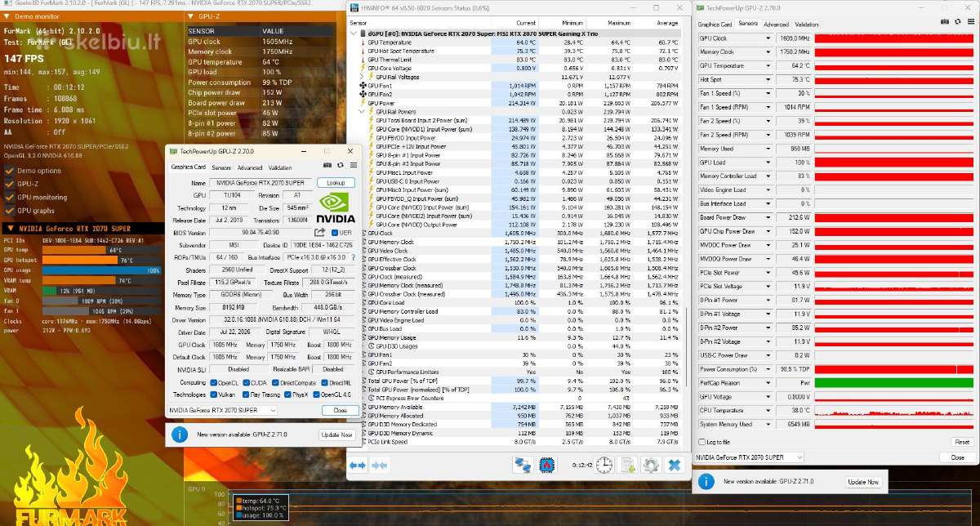The width and height of the screenshot is (980, 526).
Task: Toggle the GPU monitoring checkbox in FurMark
Action: [x=10, y=197]
